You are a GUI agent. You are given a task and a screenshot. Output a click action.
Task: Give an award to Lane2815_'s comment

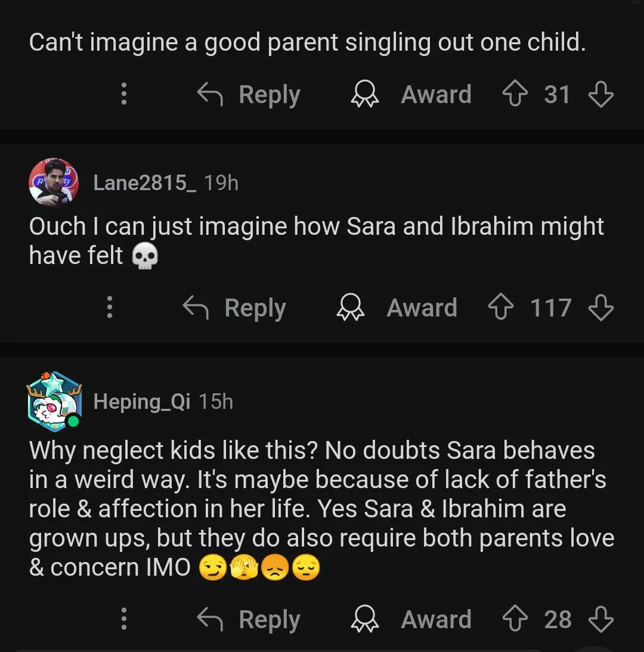tap(397, 308)
